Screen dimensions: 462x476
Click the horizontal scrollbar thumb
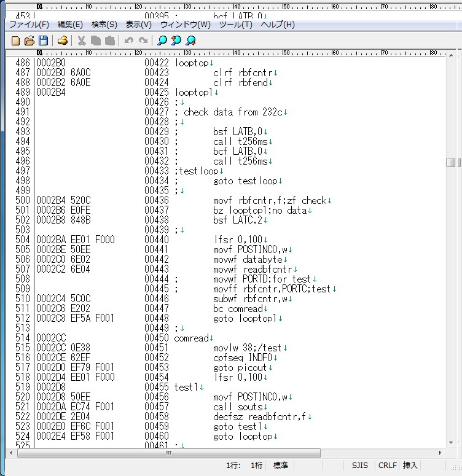point(169,453)
